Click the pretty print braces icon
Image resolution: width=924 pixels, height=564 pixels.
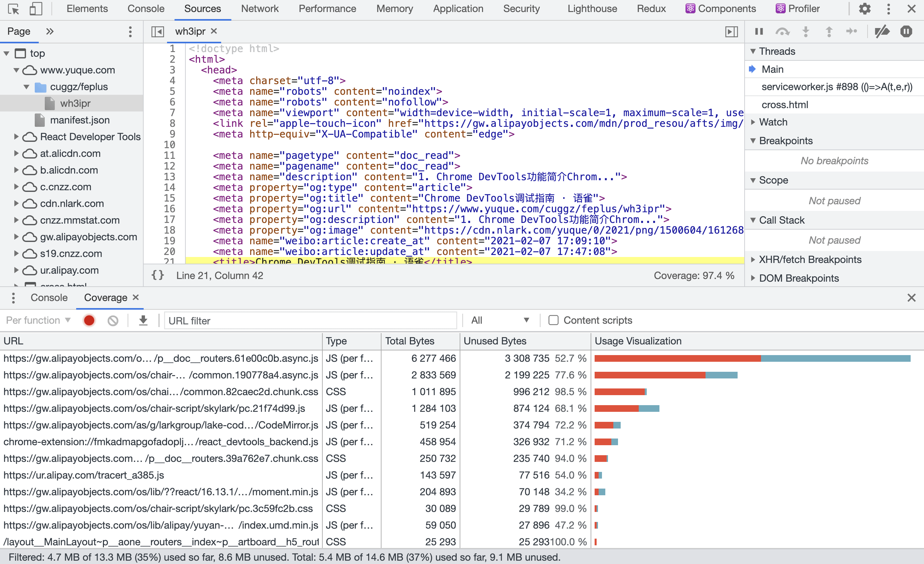pos(157,275)
